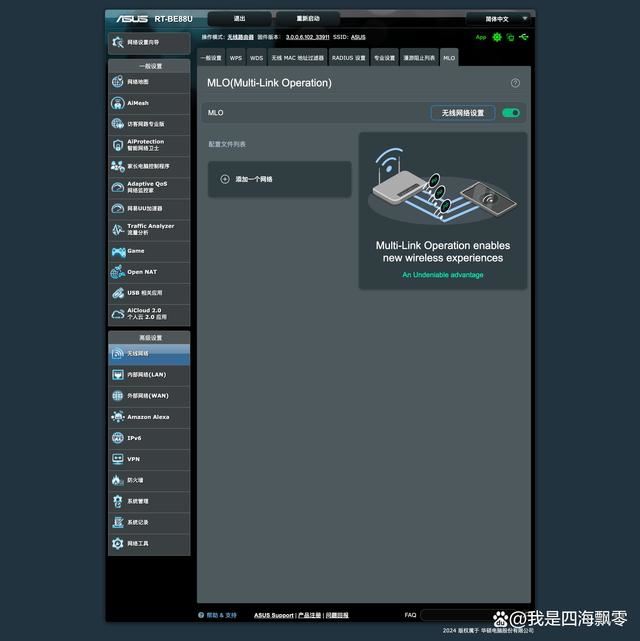640x641 pixels.
Task: Open 网络工具 network tools
Action: point(149,544)
